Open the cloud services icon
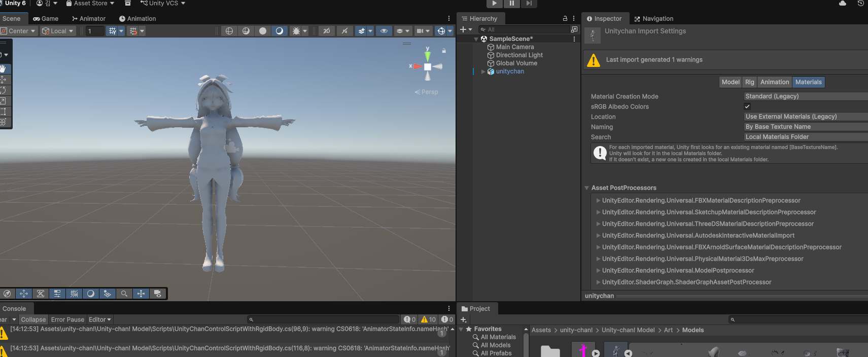The height and width of the screenshot is (357, 868). (x=843, y=3)
